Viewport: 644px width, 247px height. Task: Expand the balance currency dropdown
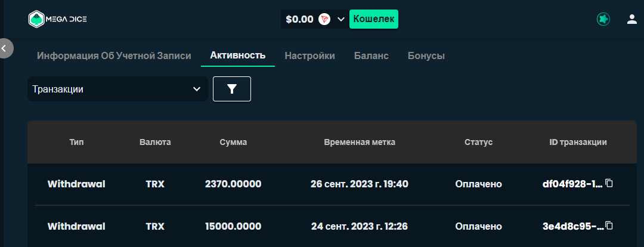click(341, 19)
